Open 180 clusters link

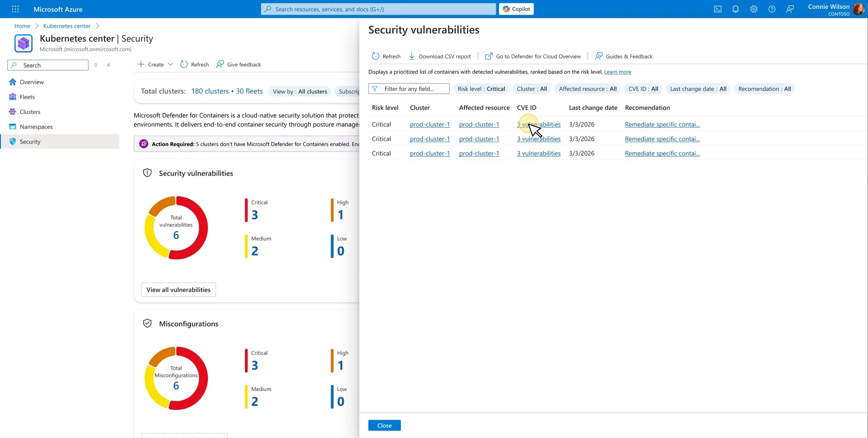click(x=210, y=91)
